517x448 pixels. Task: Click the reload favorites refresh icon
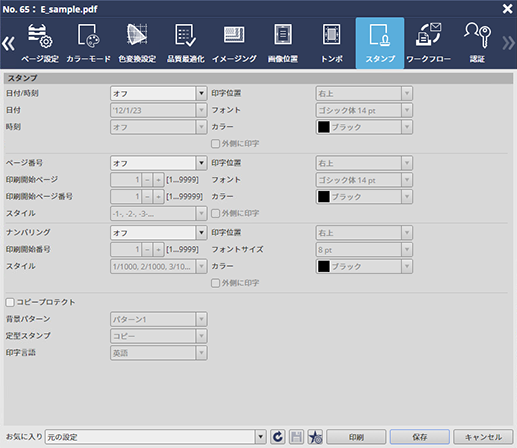click(x=277, y=437)
